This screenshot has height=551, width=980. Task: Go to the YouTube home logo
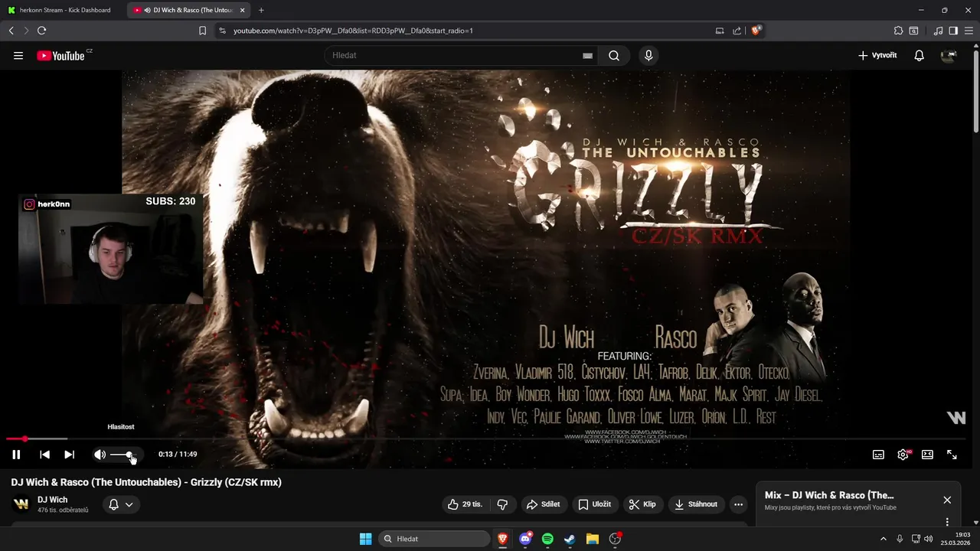point(60,56)
